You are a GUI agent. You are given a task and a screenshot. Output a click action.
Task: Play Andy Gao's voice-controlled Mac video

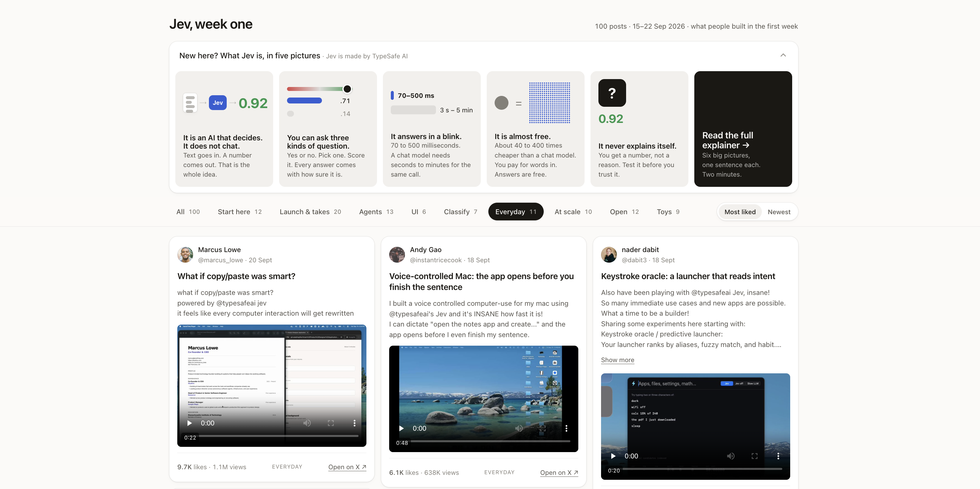401,428
